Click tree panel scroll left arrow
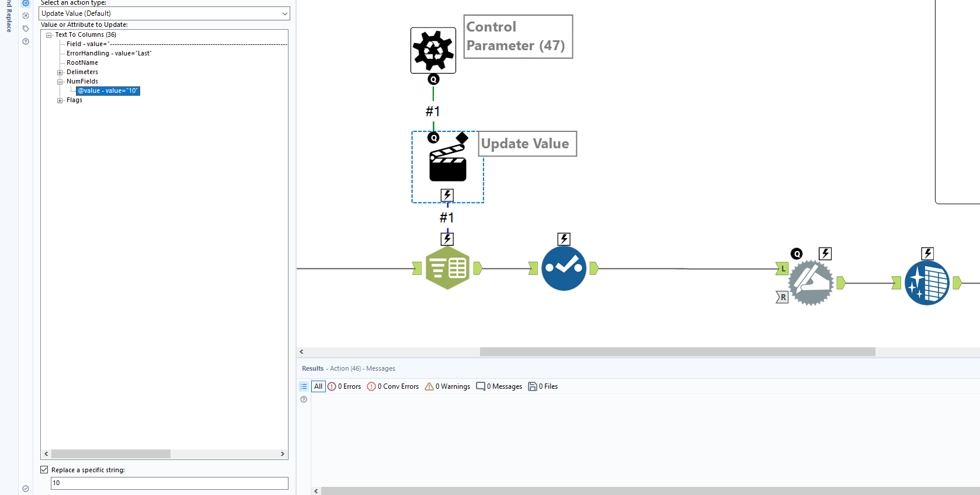 click(46, 454)
